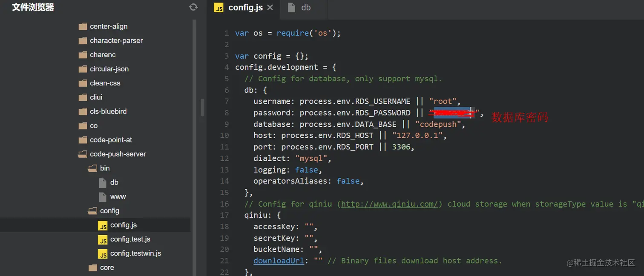Screen dimensions: 644x276
Task: Select config.js in the file tree
Action: coord(124,225)
